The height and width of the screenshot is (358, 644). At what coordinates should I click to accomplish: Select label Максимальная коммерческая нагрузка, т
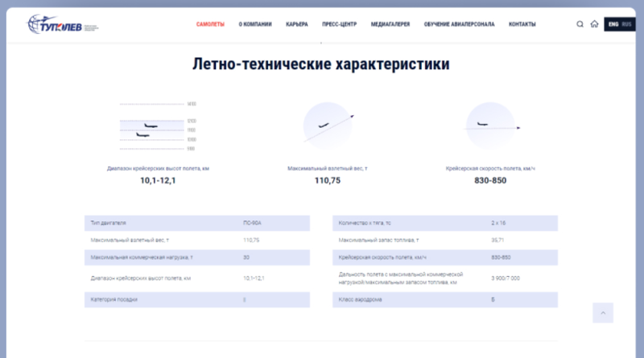(142, 257)
